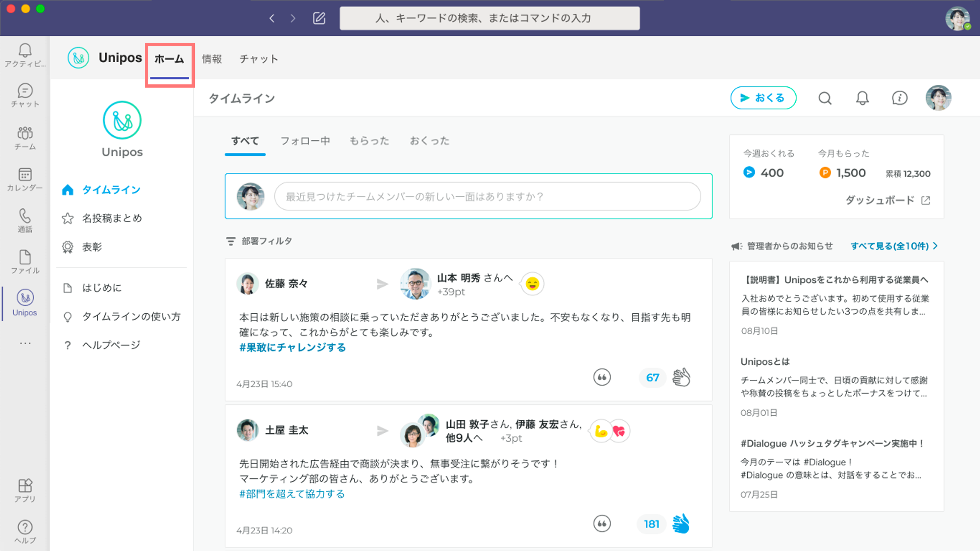The width and height of the screenshot is (980, 551).
Task: Click the large Unipos logo in side panel
Action: click(122, 120)
